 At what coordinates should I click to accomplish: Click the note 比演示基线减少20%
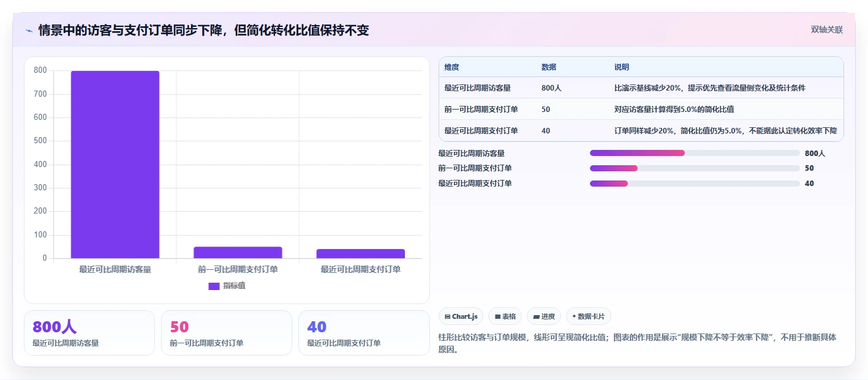710,88
